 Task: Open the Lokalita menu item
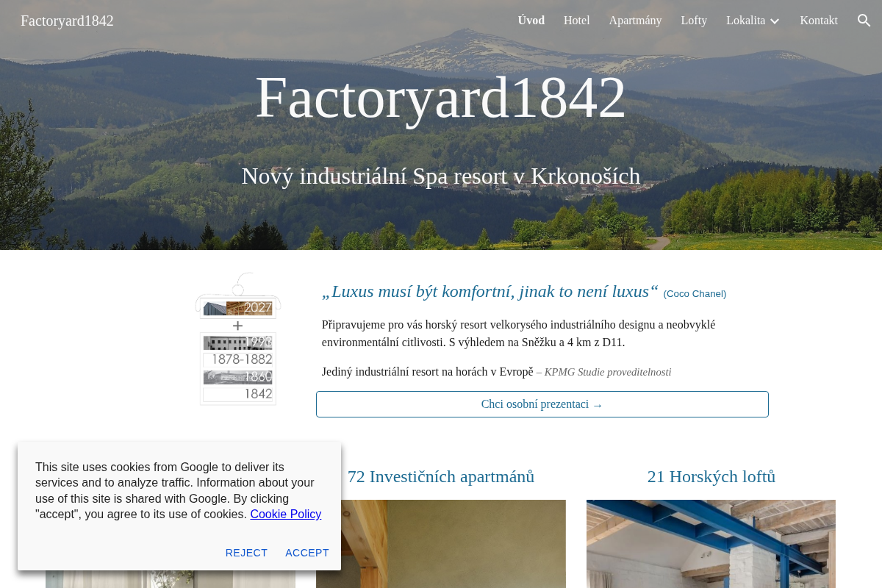tap(745, 21)
